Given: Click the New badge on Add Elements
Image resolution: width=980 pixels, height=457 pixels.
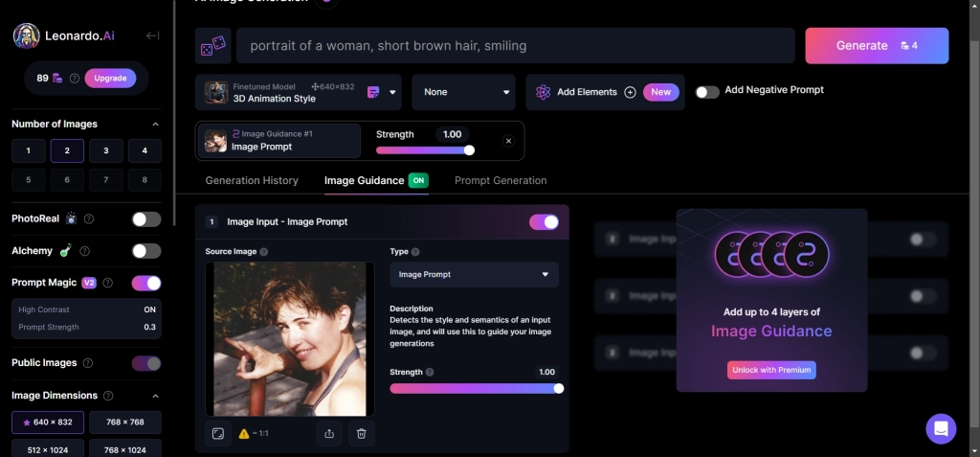Looking at the screenshot, I should pos(660,92).
